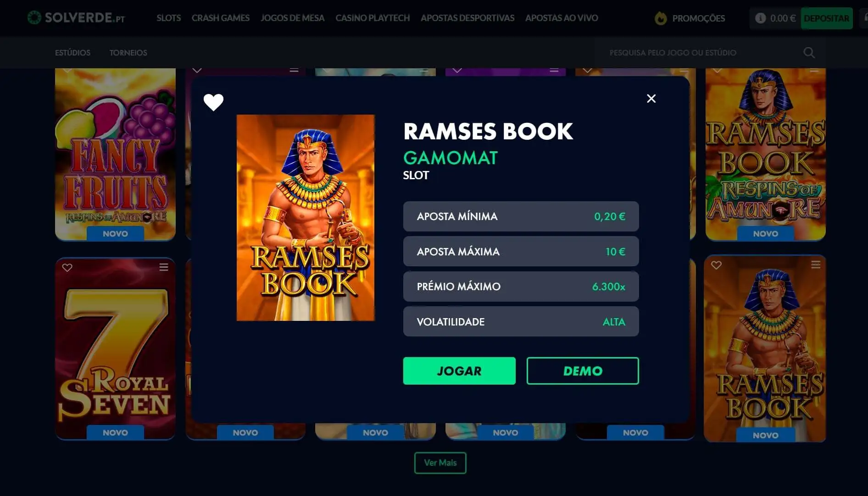Switch to the Torneios tab

(128, 53)
